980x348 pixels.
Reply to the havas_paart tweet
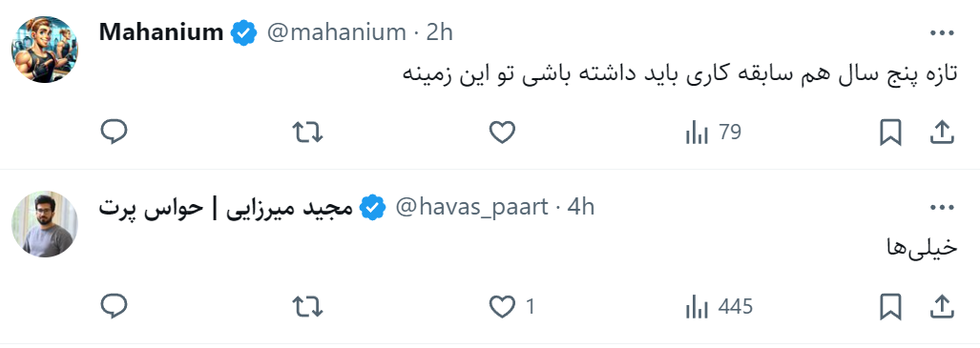click(114, 307)
